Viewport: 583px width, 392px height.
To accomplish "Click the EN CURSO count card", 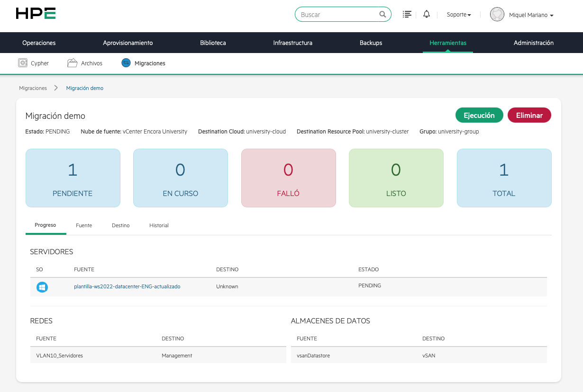I will coord(181,178).
